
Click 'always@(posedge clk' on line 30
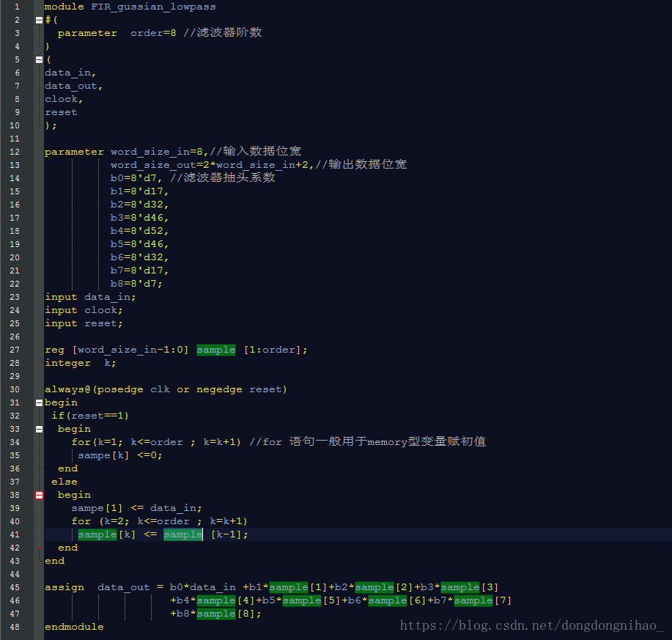[x=107, y=389]
